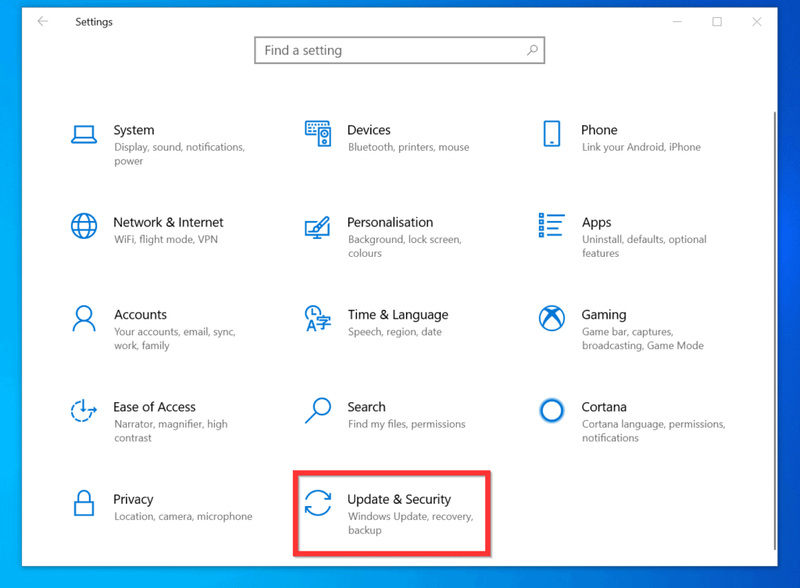Open System settings laptop icon
800x588 pixels.
[x=84, y=135]
